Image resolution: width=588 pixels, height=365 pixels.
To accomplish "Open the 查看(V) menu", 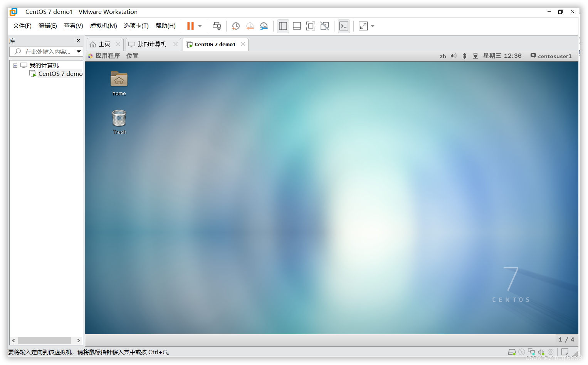I will [x=74, y=26].
